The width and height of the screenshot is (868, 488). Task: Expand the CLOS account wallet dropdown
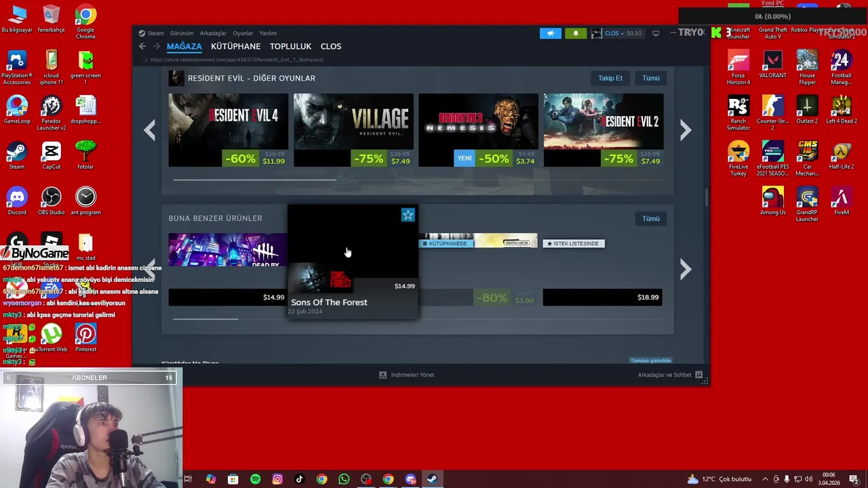(x=616, y=33)
